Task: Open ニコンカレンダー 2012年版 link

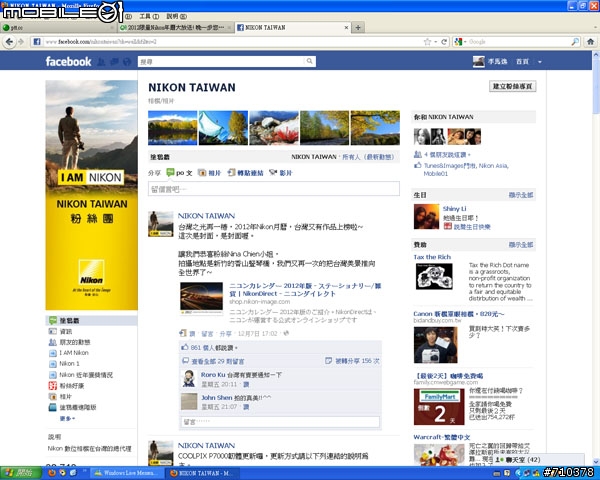Action: (x=305, y=290)
